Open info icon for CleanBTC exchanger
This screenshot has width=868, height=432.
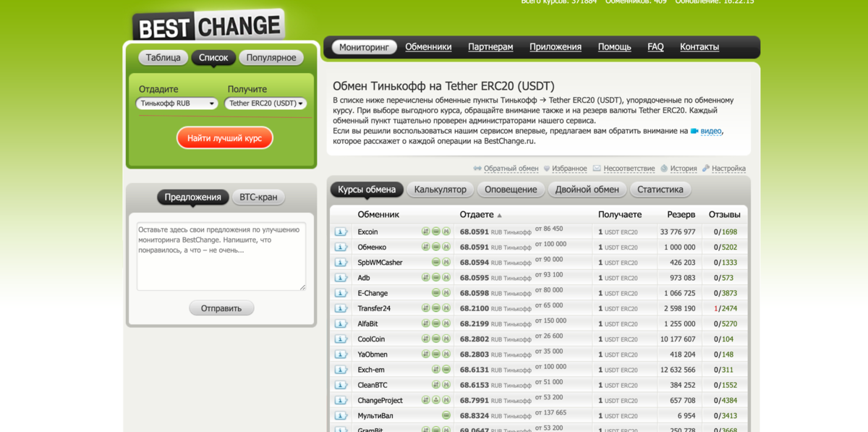[341, 385]
